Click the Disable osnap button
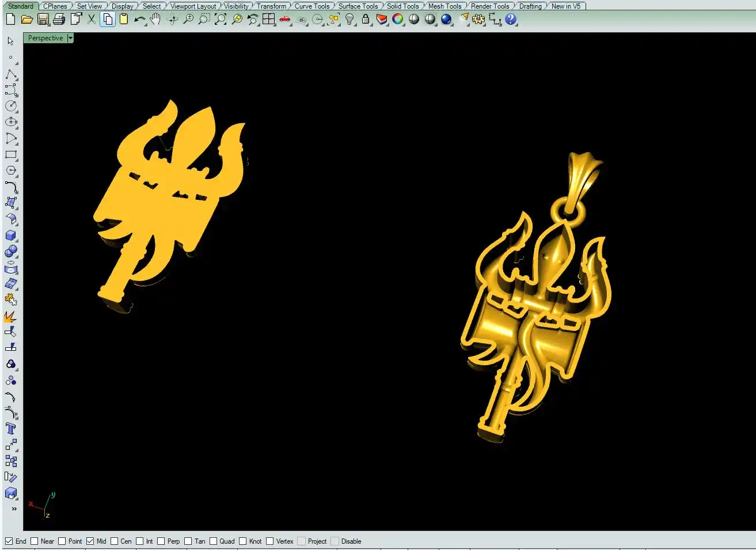The image size is (756, 550). [x=335, y=541]
